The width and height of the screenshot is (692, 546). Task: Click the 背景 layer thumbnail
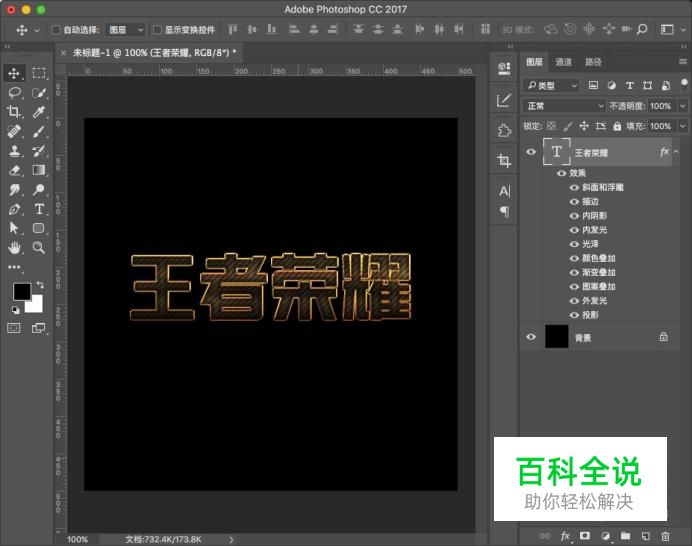[557, 337]
